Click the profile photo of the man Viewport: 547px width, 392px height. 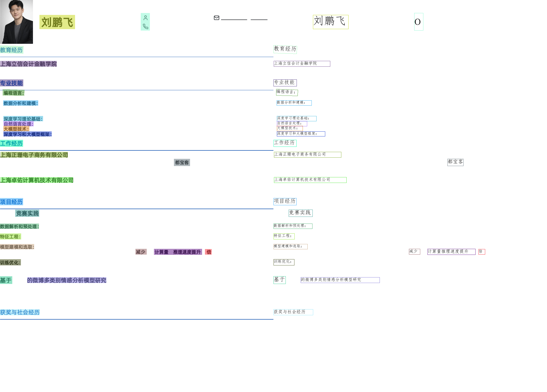click(x=16, y=22)
